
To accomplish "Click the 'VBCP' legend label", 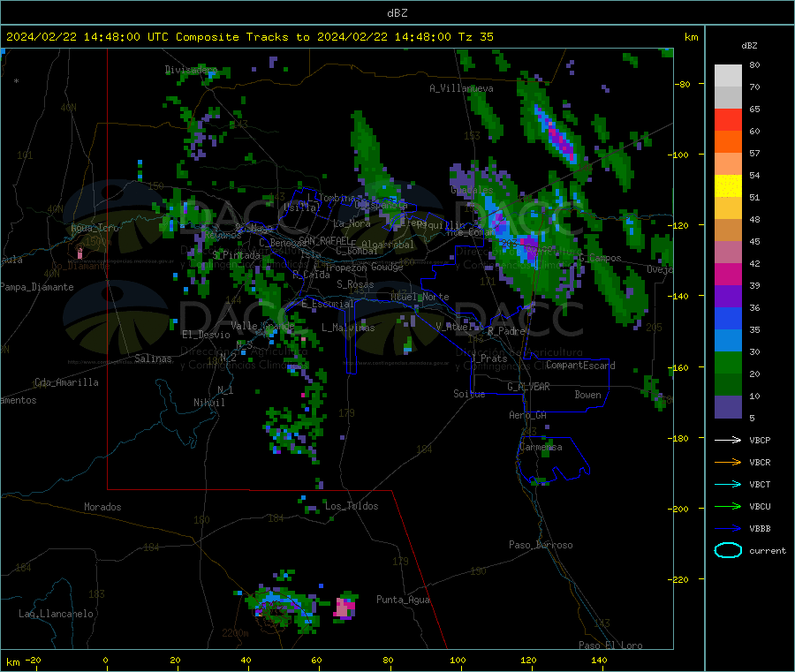I will click(760, 441).
